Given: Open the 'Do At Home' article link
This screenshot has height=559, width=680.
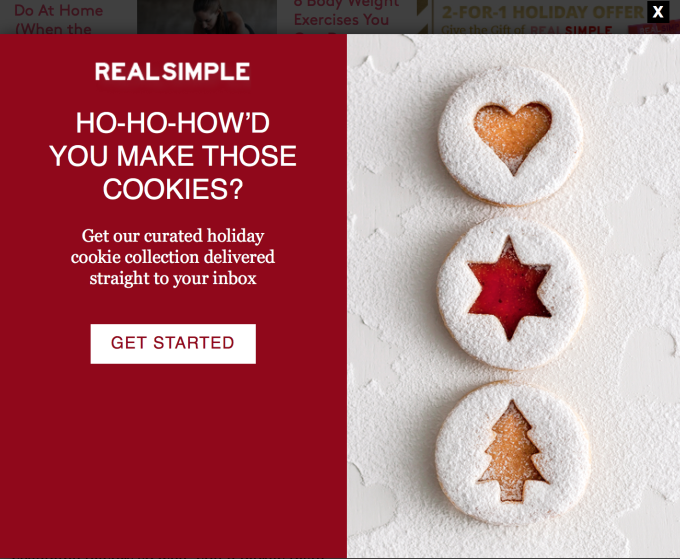Looking at the screenshot, I should pyautogui.click(x=59, y=18).
